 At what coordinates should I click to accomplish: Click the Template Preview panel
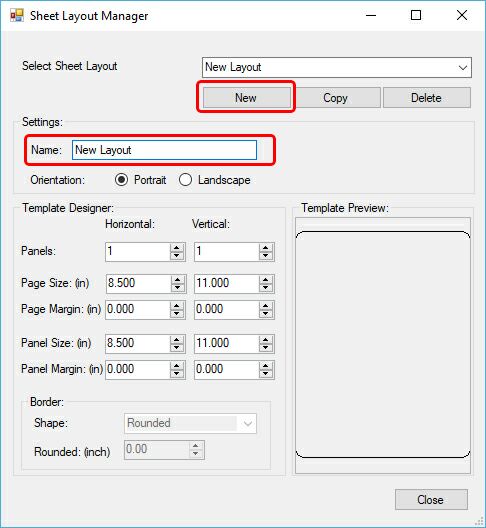[x=383, y=345]
